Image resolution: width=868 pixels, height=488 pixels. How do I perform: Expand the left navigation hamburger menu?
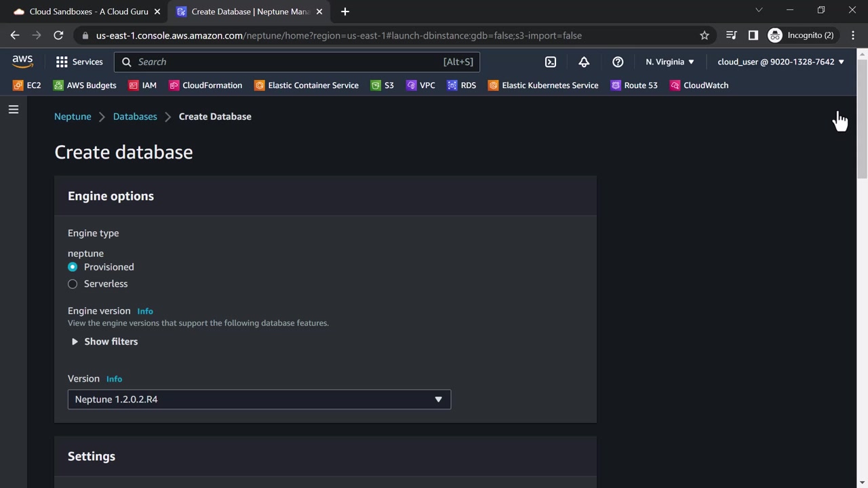click(x=14, y=109)
